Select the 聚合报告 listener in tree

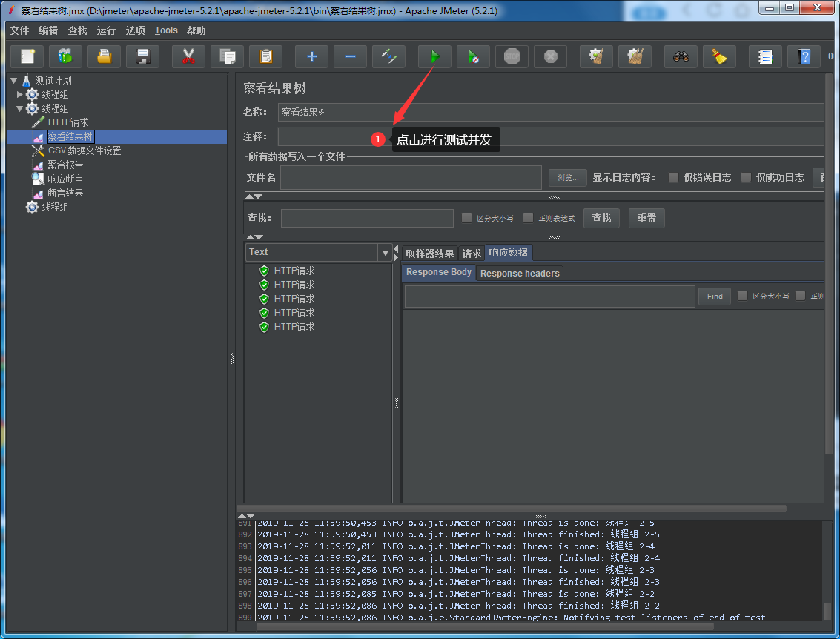[65, 165]
